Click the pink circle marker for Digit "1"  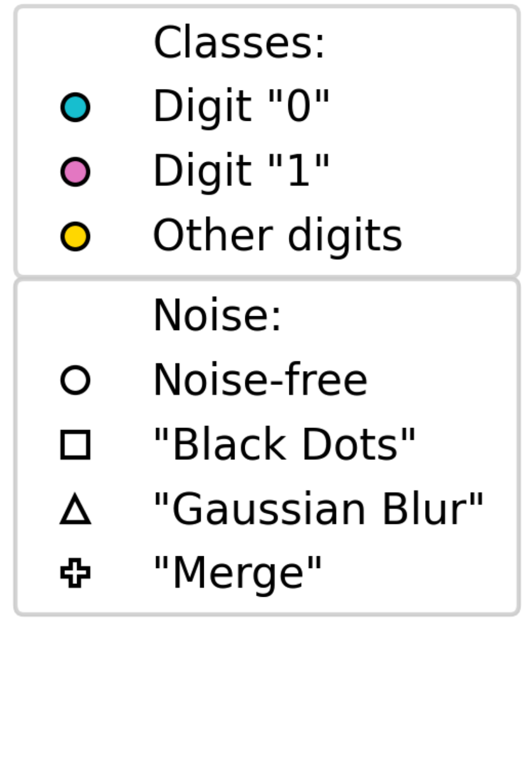(75, 171)
